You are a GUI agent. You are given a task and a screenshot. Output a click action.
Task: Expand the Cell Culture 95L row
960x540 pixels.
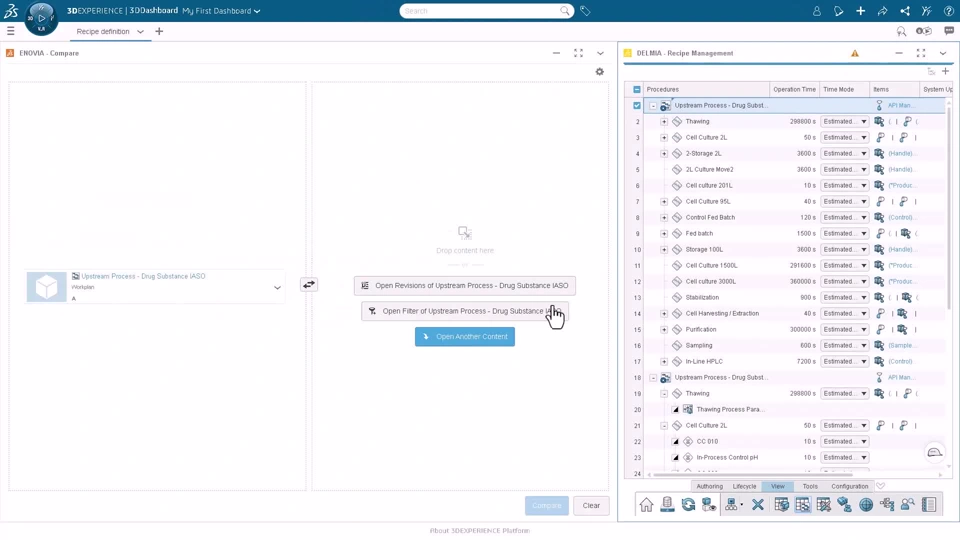[x=664, y=201]
